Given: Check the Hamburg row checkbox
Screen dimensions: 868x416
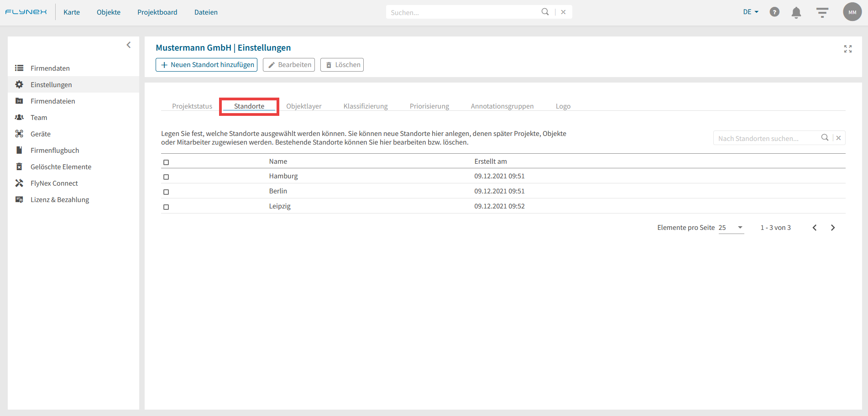Looking at the screenshot, I should coord(166,177).
